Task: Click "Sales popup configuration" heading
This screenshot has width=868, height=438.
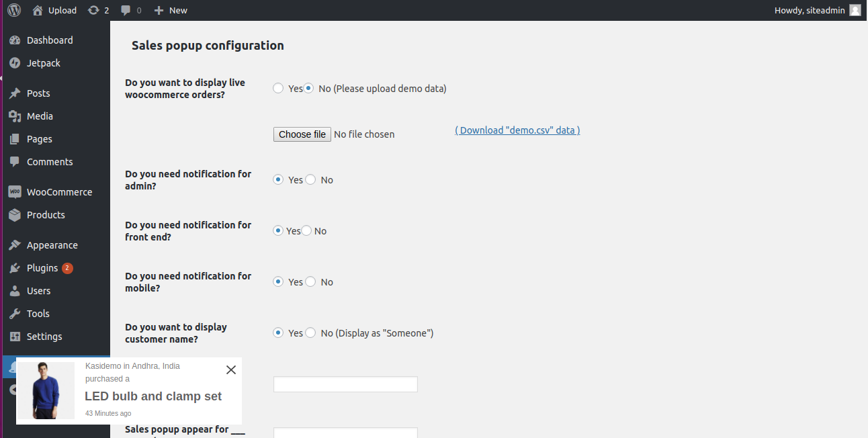Action: [208, 46]
